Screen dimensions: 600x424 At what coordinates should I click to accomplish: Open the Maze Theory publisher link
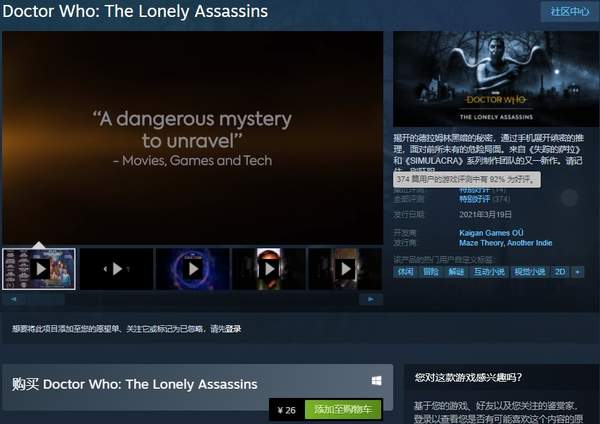point(481,243)
